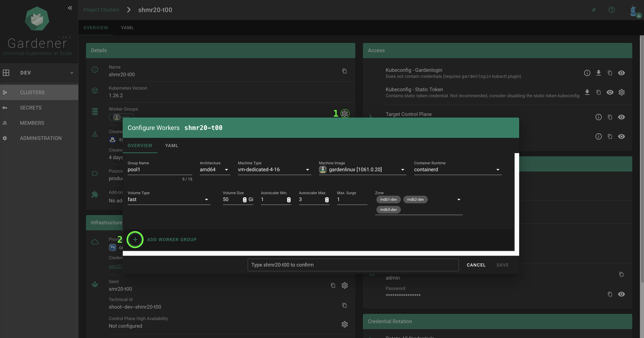
Task: Click the pin icon in top bar
Action: (594, 10)
